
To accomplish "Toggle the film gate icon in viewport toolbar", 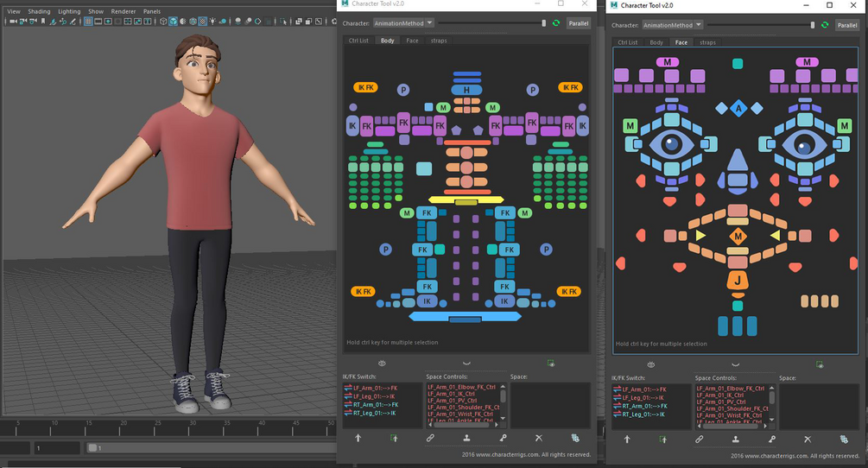I will [98, 22].
